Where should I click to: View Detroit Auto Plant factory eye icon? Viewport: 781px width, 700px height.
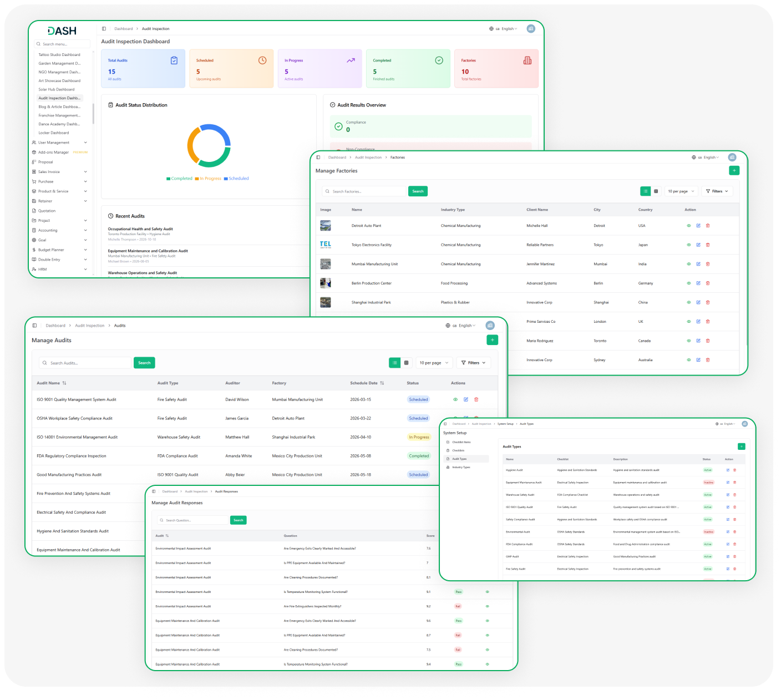(689, 226)
